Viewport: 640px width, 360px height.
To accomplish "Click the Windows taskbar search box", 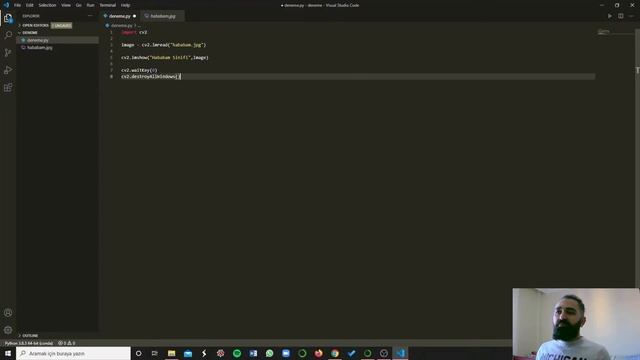I will [x=73, y=353].
